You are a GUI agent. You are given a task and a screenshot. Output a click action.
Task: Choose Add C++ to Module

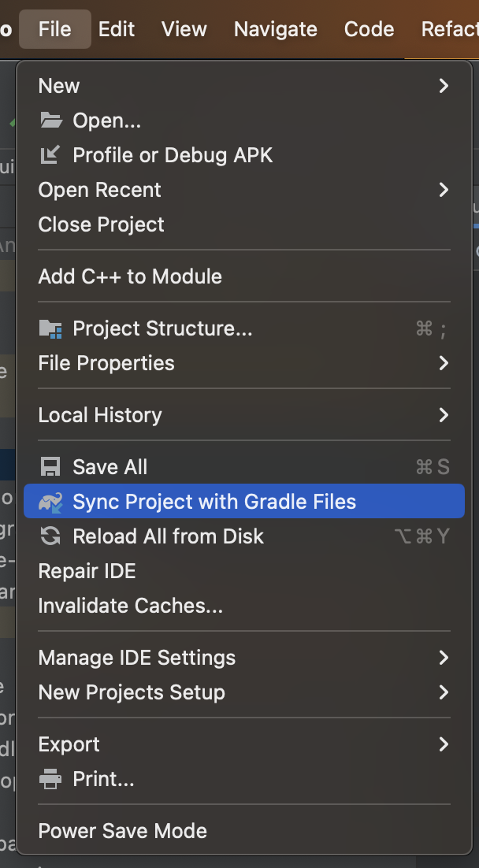click(130, 276)
